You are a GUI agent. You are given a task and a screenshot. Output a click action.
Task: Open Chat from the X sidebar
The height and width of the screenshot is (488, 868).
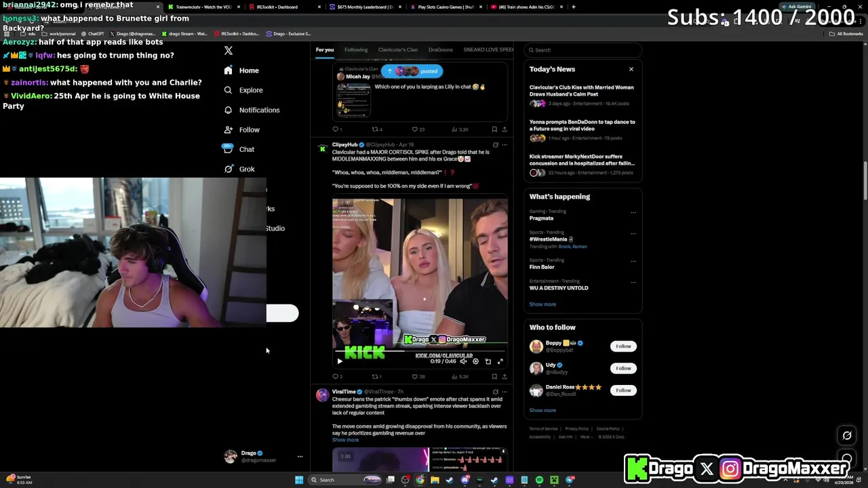239,149
